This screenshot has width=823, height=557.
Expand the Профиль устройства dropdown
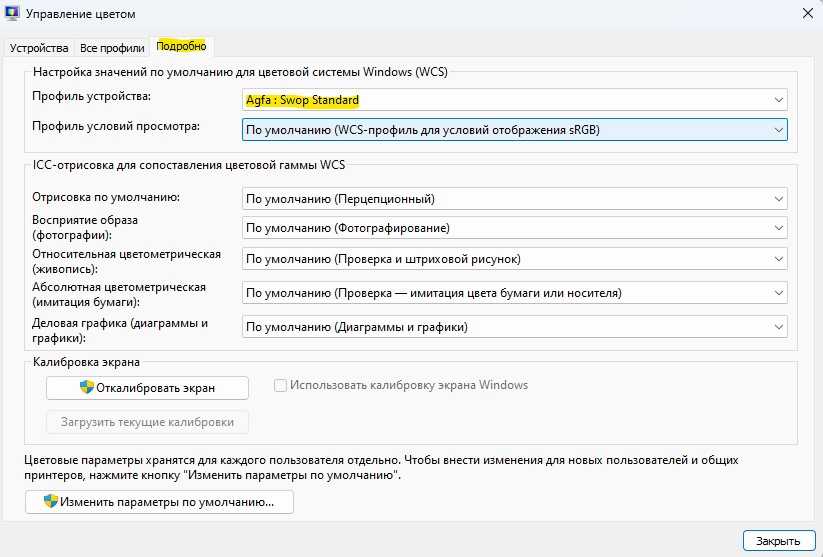(514, 100)
